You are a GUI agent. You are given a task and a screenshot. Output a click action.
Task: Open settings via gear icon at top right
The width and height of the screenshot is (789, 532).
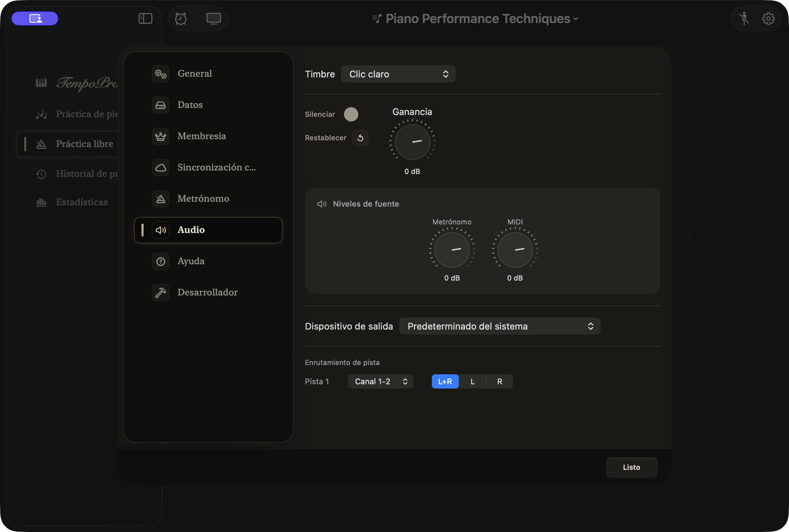(x=768, y=18)
